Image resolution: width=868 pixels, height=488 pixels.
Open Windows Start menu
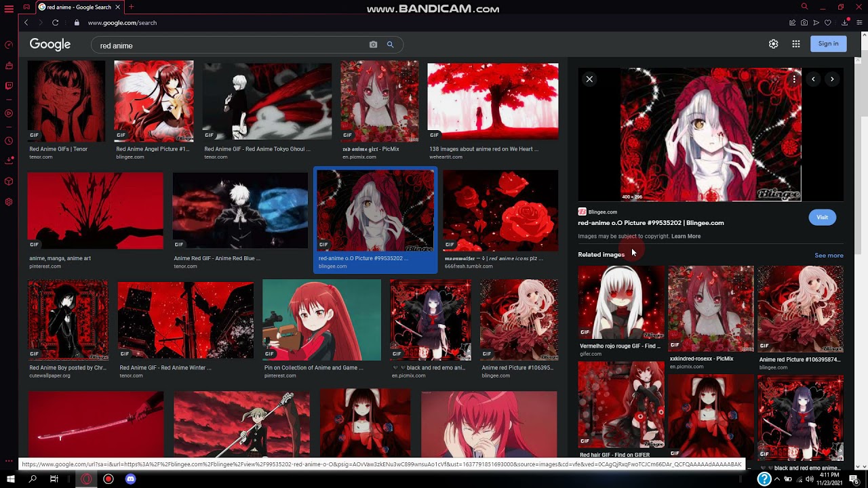[x=9, y=479]
